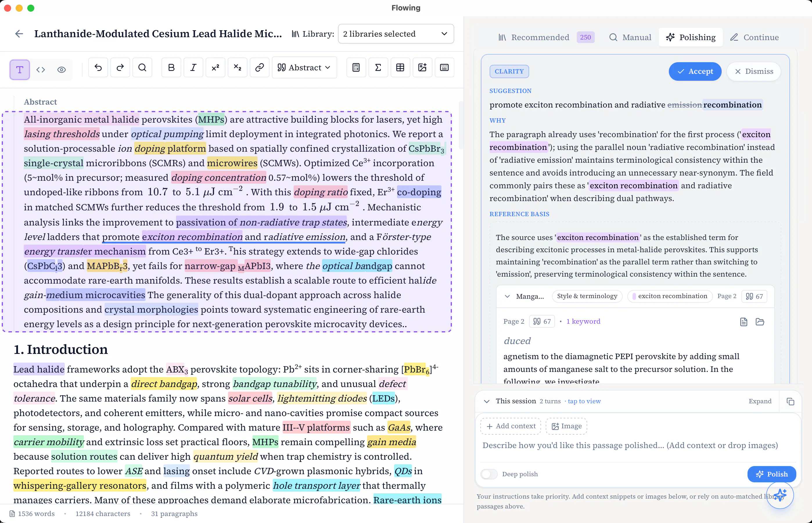Accept the clarity suggestion
Viewport: 812px width, 523px height.
[695, 71]
